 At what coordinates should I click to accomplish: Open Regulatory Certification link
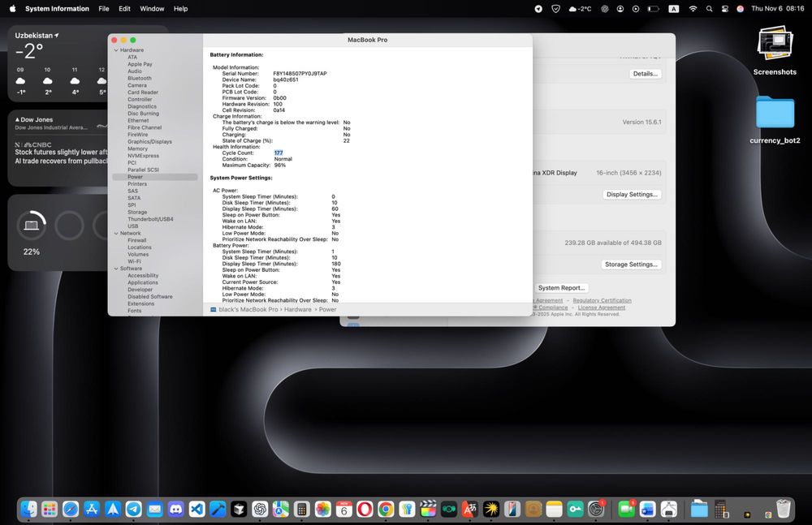602,300
